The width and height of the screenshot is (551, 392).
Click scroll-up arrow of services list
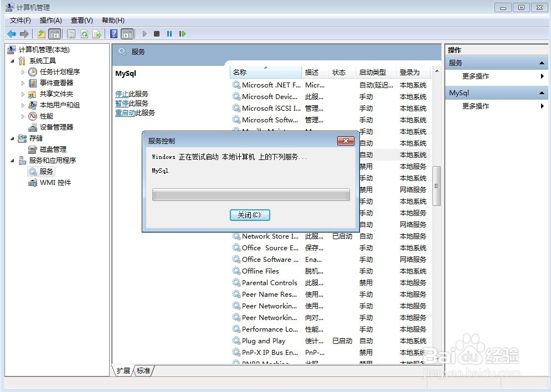pyautogui.click(x=436, y=71)
